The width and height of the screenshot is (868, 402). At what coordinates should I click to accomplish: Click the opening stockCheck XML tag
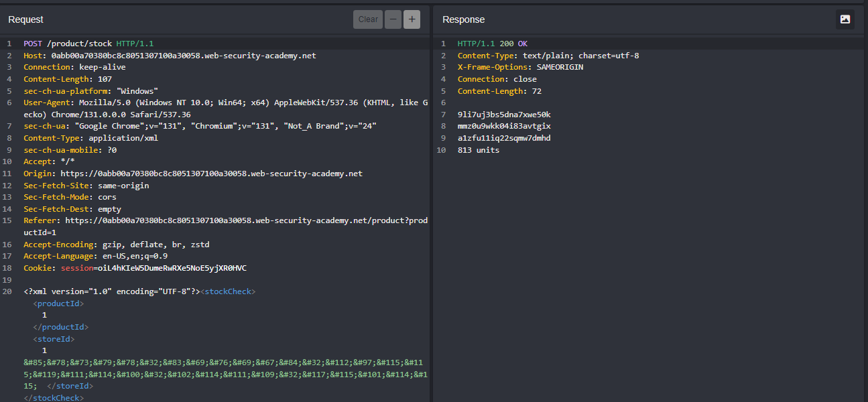point(229,291)
